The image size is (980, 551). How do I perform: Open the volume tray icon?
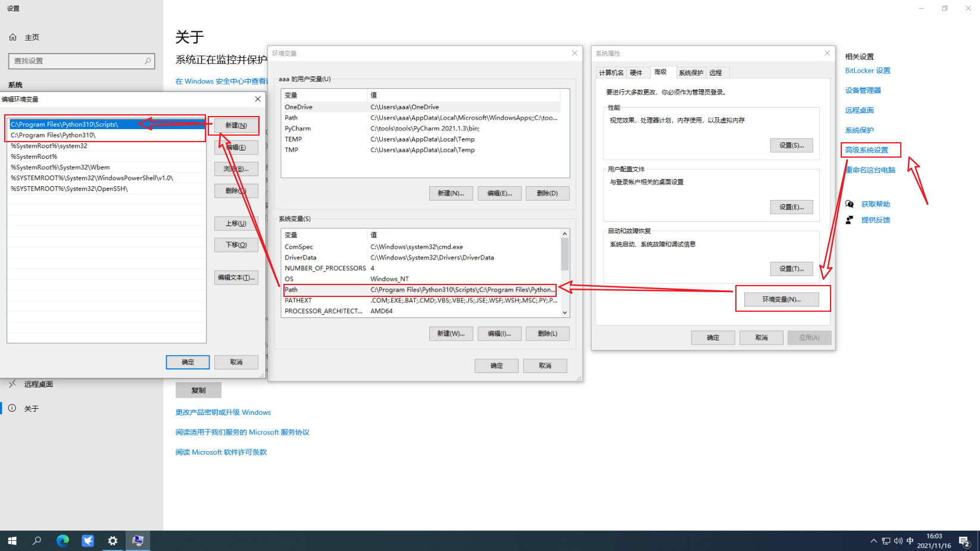point(898,541)
